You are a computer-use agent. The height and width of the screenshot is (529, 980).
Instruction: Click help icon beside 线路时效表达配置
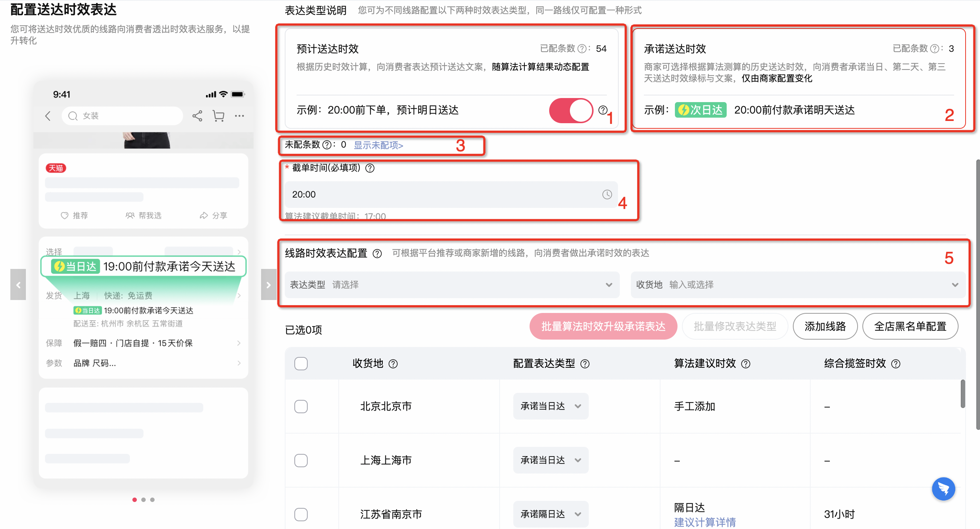tap(377, 253)
